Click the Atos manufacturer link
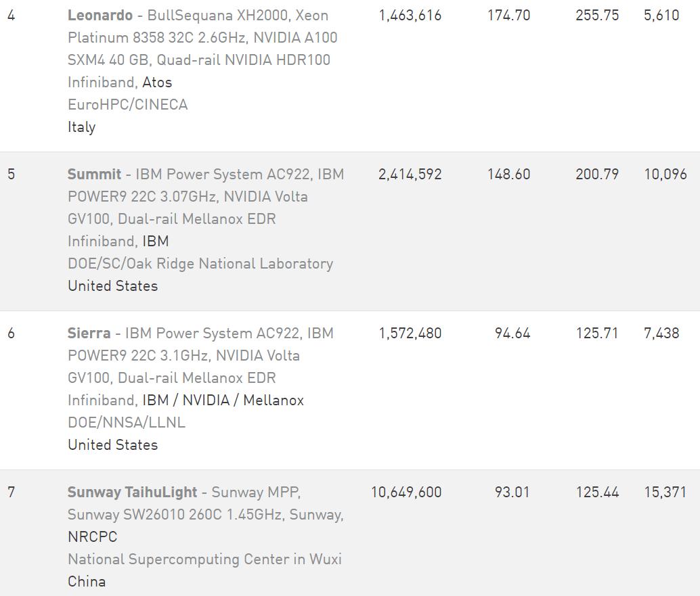Viewport: 700px width, 596px height. click(157, 83)
